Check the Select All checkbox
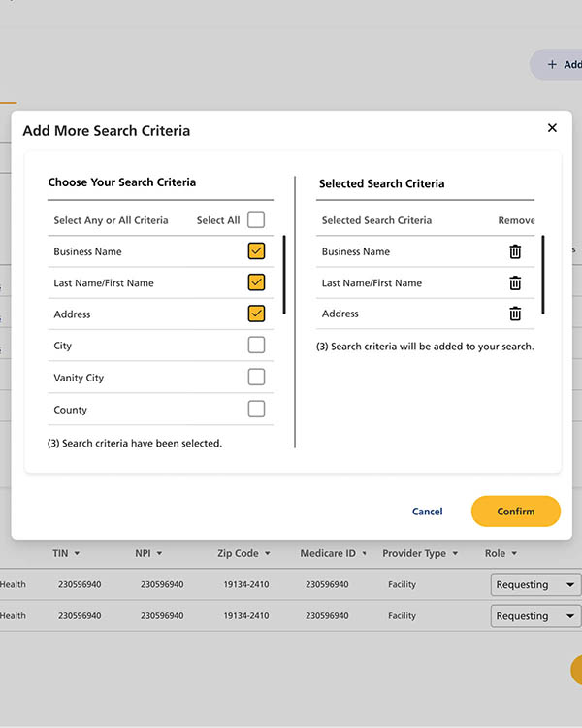Viewport: 582px width, 728px height. point(256,219)
